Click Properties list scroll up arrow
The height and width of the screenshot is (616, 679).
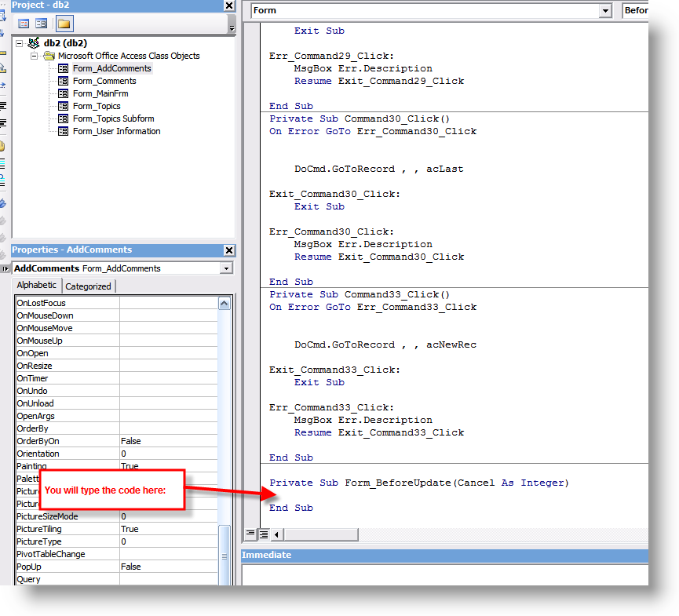(x=225, y=304)
